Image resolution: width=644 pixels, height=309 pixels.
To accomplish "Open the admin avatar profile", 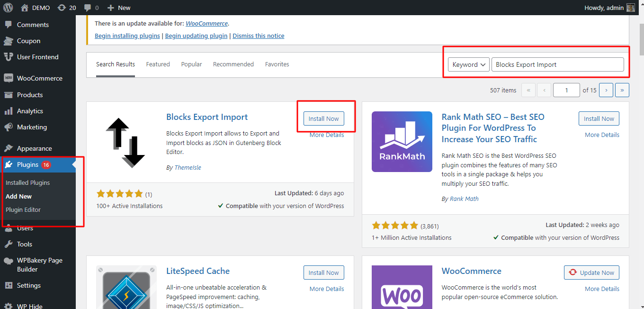I will pos(631,8).
